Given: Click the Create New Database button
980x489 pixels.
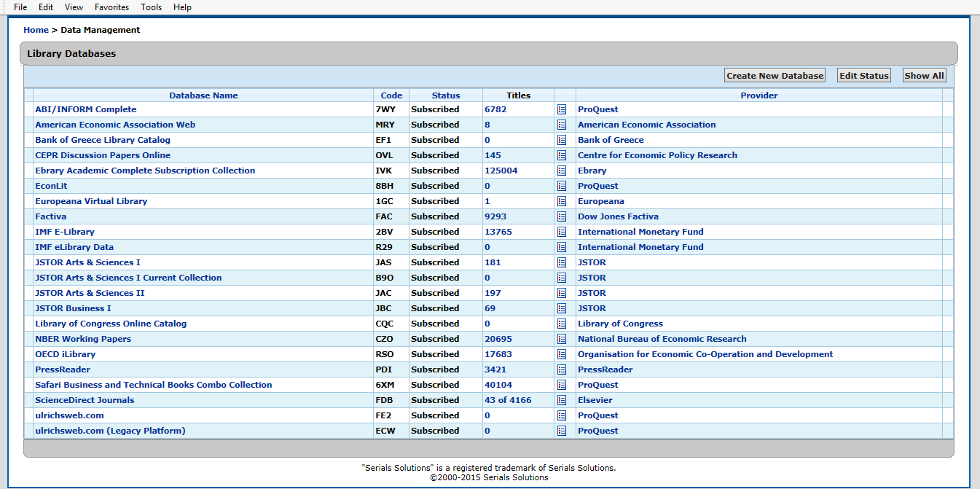Looking at the screenshot, I should coord(775,76).
